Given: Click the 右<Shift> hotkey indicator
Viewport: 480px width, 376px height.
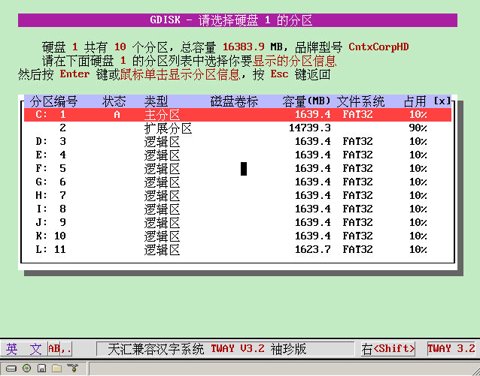Looking at the screenshot, I should pyautogui.click(x=388, y=349).
